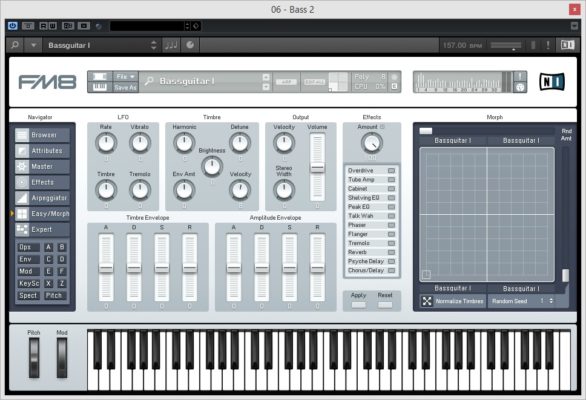Screen dimensions: 586x400
Task: Click the host preset field stepper arrows
Action: click(187, 26)
